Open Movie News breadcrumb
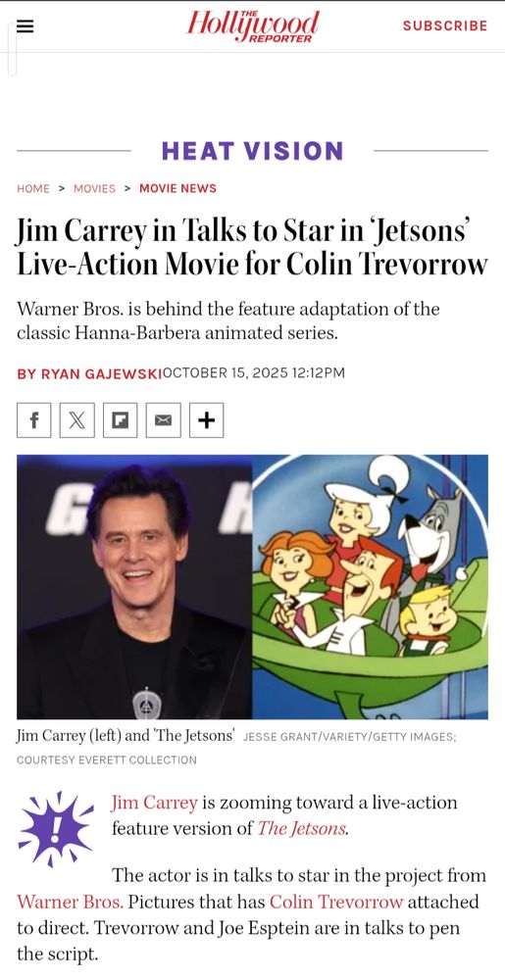Viewport: 505px width, 980px height. (177, 188)
